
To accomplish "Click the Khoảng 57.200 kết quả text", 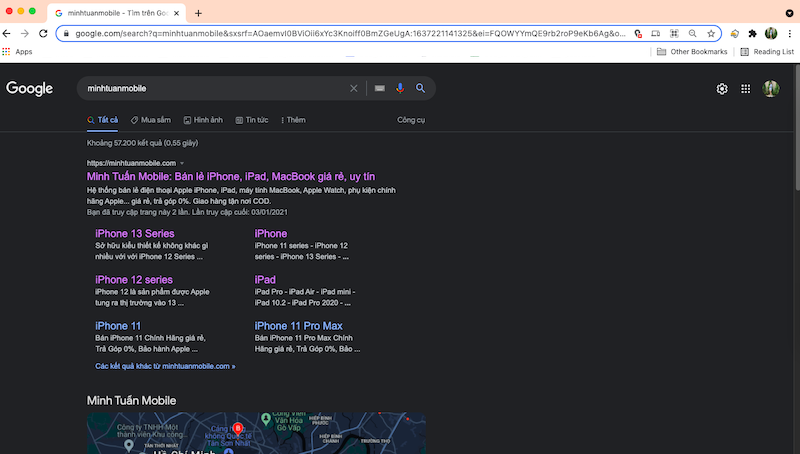I will click(x=142, y=143).
